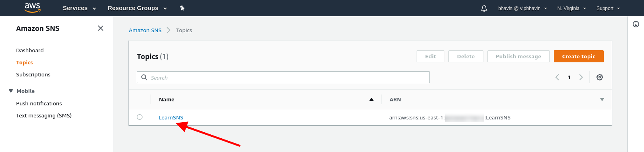Open the Support menu
This screenshot has height=152, width=644.
608,8
